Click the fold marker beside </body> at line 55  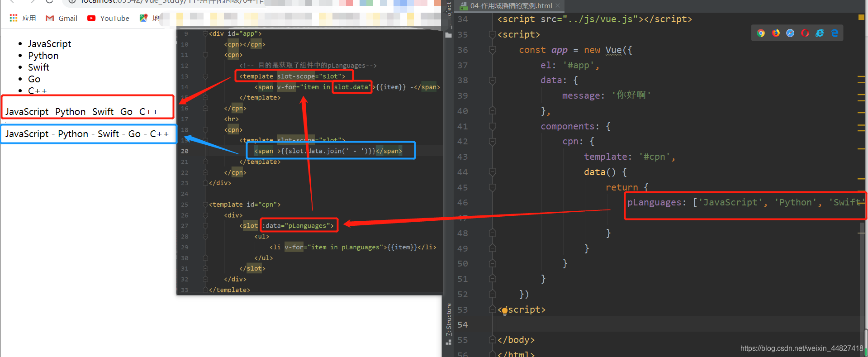493,340
